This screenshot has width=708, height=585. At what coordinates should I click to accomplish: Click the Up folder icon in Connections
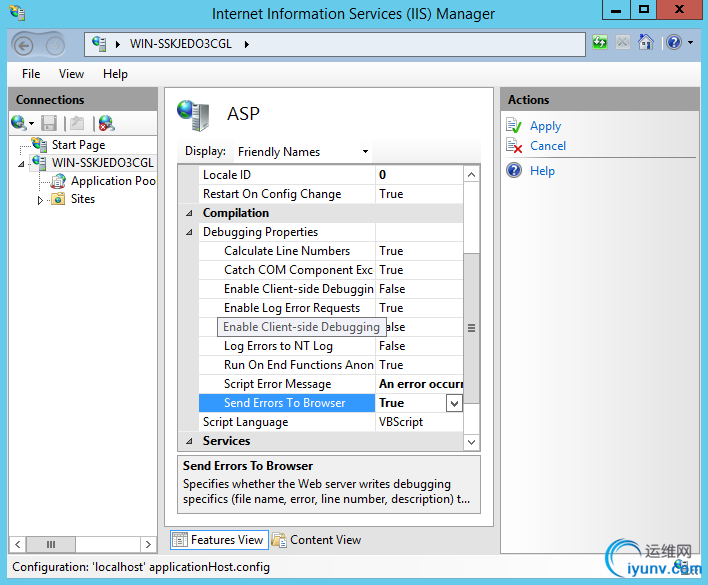point(77,123)
